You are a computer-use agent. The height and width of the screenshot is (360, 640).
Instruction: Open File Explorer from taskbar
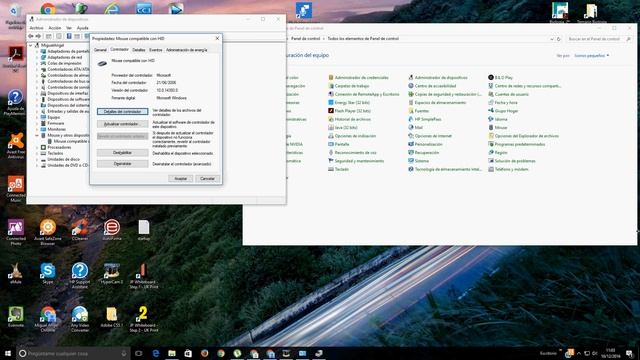pyautogui.click(x=172, y=353)
